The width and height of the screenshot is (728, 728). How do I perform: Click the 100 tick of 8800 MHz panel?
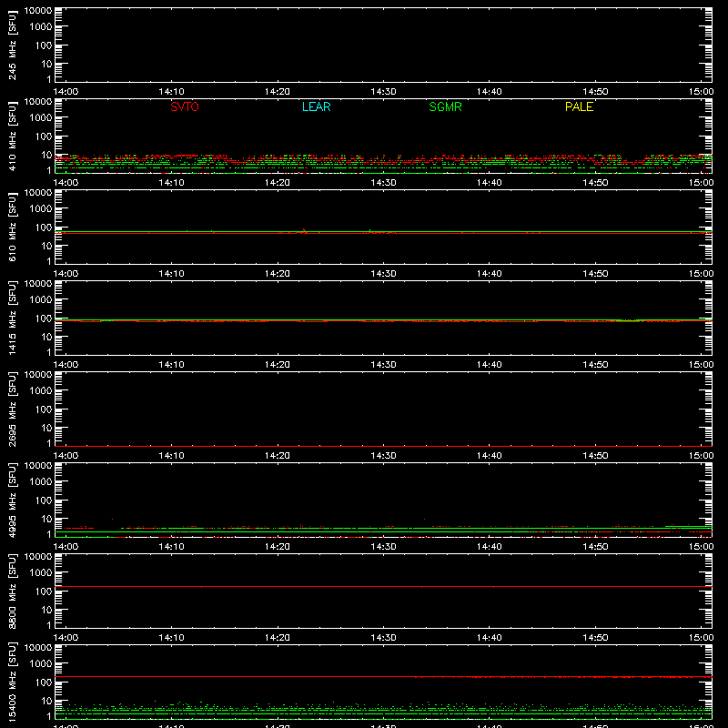tap(44, 591)
